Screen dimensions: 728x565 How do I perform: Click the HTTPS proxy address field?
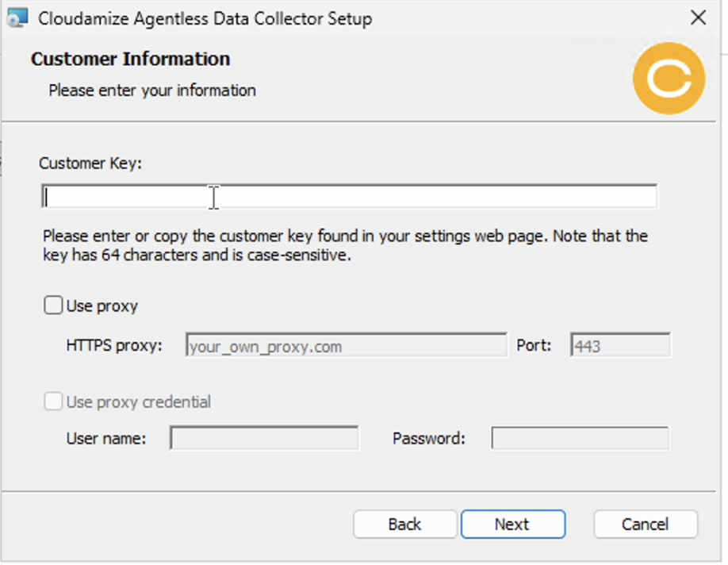[x=347, y=345]
